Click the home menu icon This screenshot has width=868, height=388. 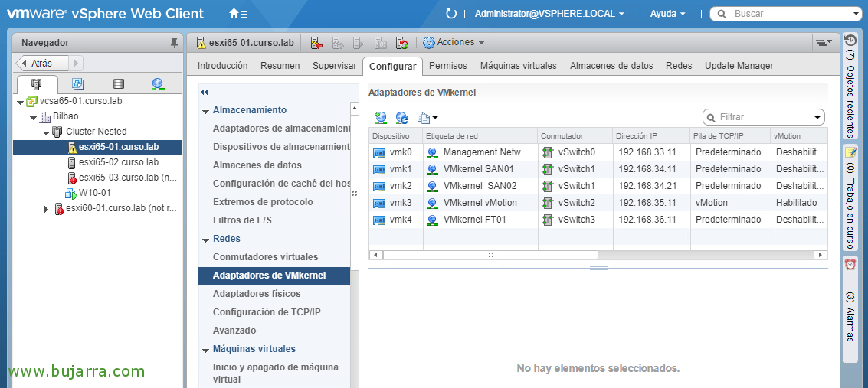[238, 14]
